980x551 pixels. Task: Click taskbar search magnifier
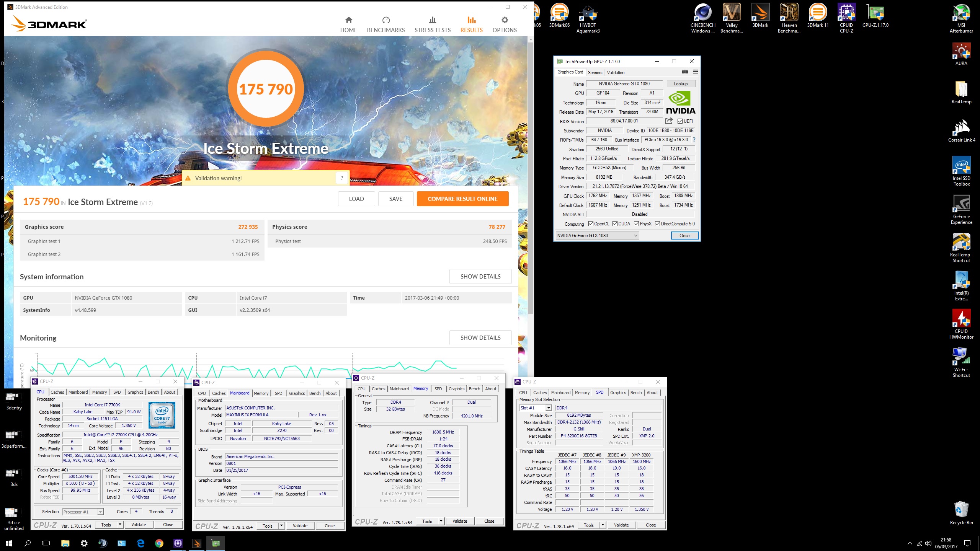(28, 543)
